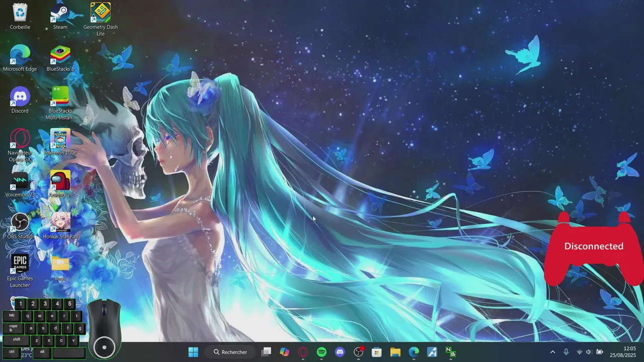Screen dimensions: 644x362
Task: Click the Rechercher search box
Action: coord(230,352)
